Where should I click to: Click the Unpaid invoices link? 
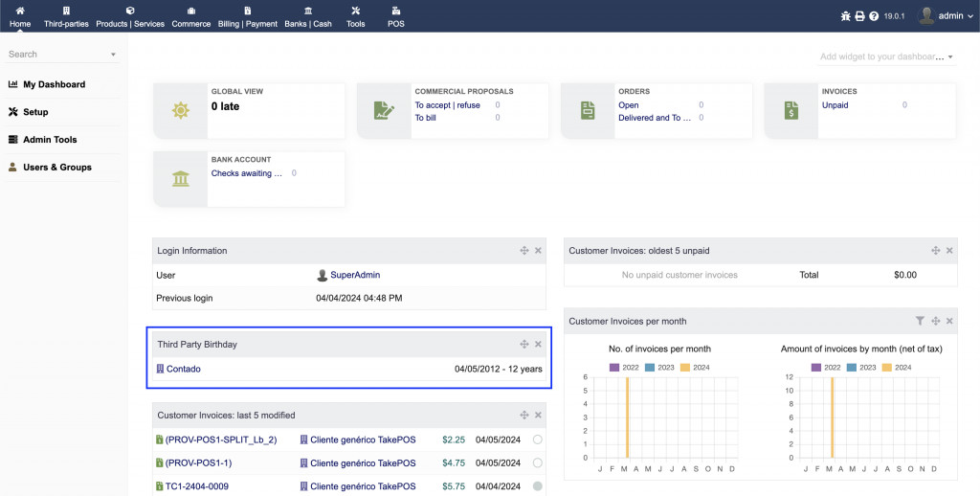coord(835,105)
